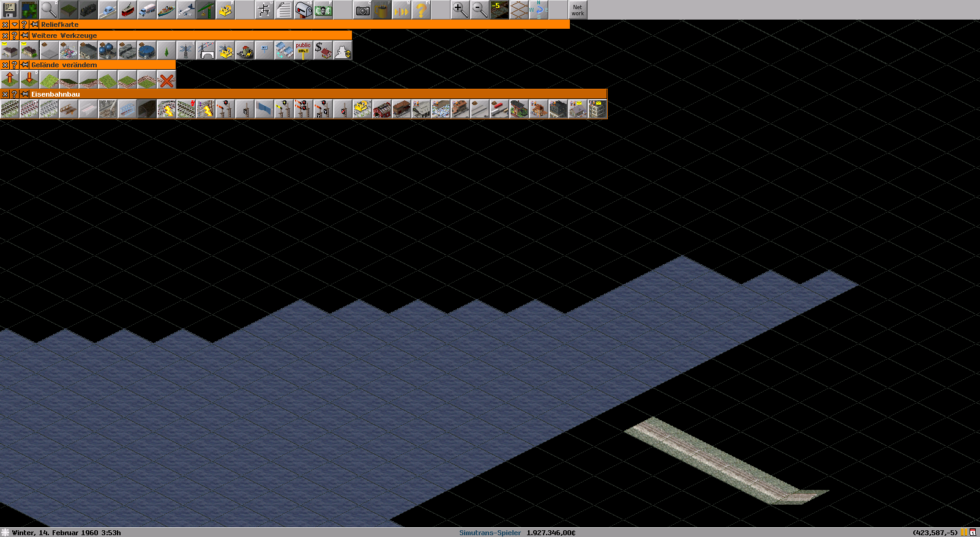Select the magnifying glass inspection tool
The image size is (980, 537).
point(49,10)
